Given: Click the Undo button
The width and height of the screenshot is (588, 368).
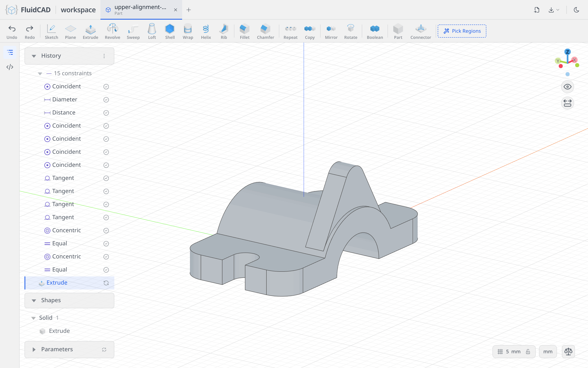Looking at the screenshot, I should [x=12, y=32].
